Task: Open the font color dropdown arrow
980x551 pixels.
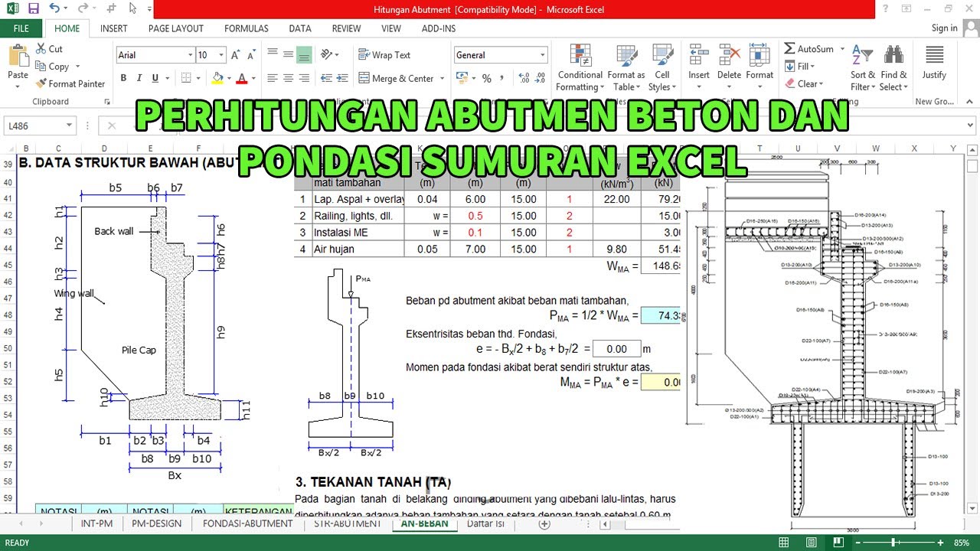Action: (x=253, y=78)
